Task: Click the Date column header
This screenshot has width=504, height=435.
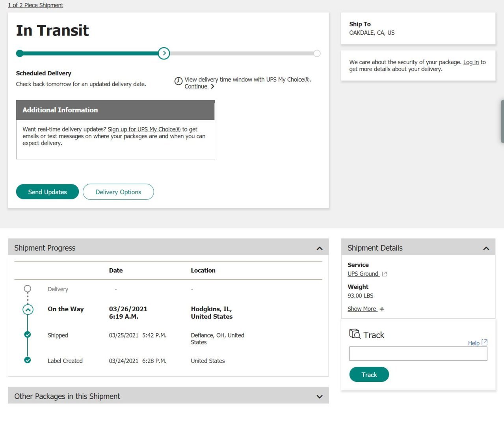Action: [116, 271]
